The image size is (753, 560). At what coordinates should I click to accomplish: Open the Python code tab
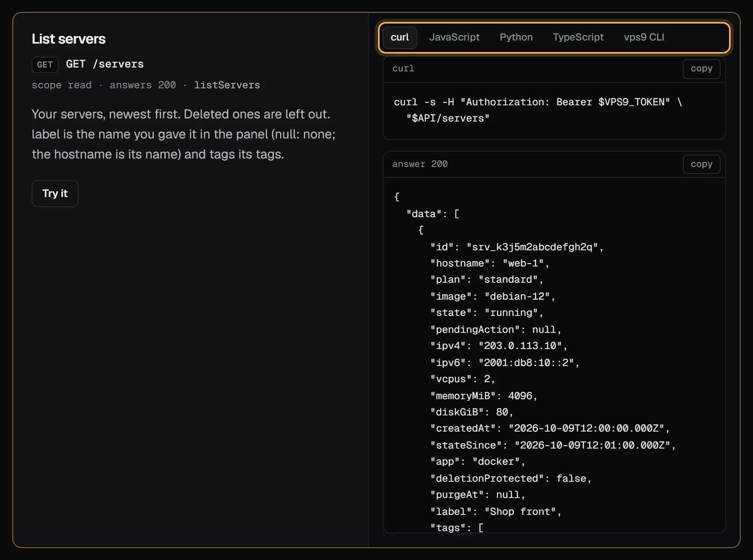click(516, 37)
